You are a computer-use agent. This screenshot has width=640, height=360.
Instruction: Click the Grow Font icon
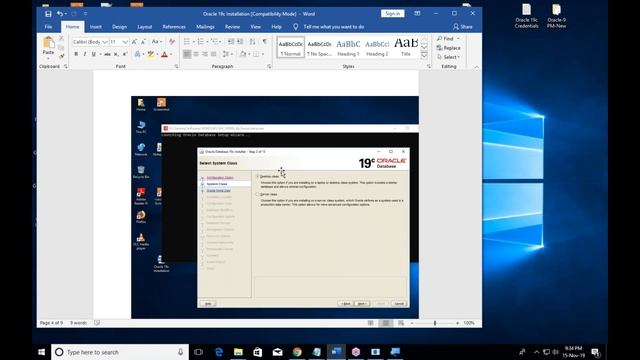(x=134, y=42)
